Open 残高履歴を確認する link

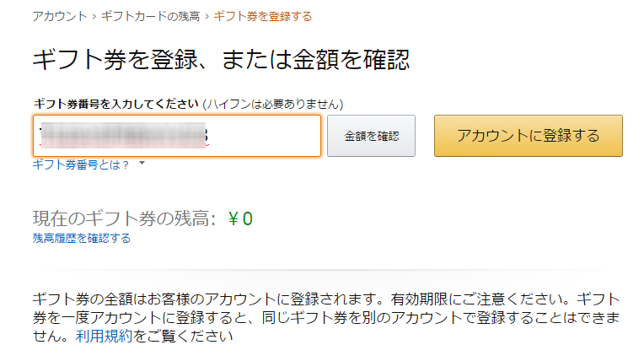(81, 238)
